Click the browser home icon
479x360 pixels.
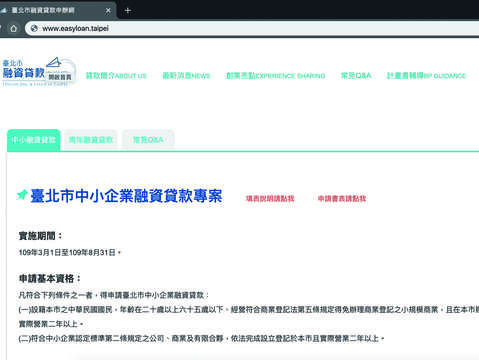coord(14,29)
